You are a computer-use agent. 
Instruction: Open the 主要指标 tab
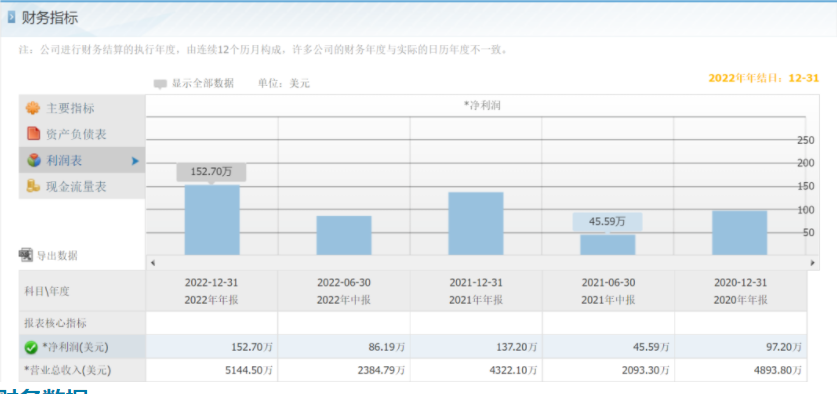tap(82, 108)
